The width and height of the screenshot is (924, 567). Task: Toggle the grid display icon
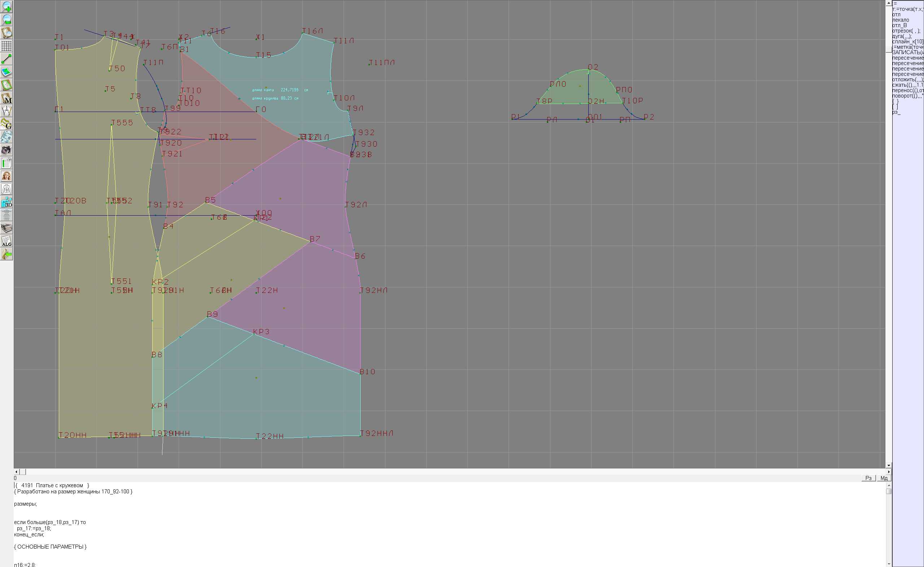(7, 46)
